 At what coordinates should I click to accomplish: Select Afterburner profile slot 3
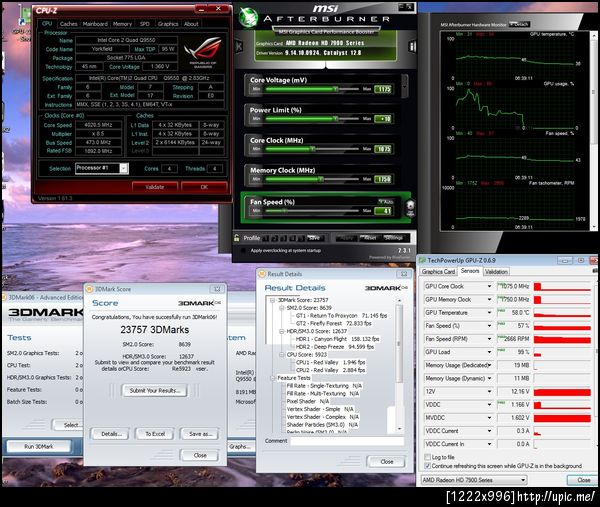pos(283,238)
